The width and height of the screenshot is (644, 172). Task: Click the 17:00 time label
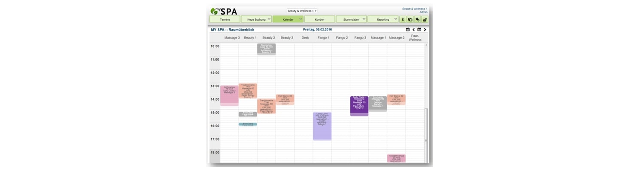(x=215, y=139)
